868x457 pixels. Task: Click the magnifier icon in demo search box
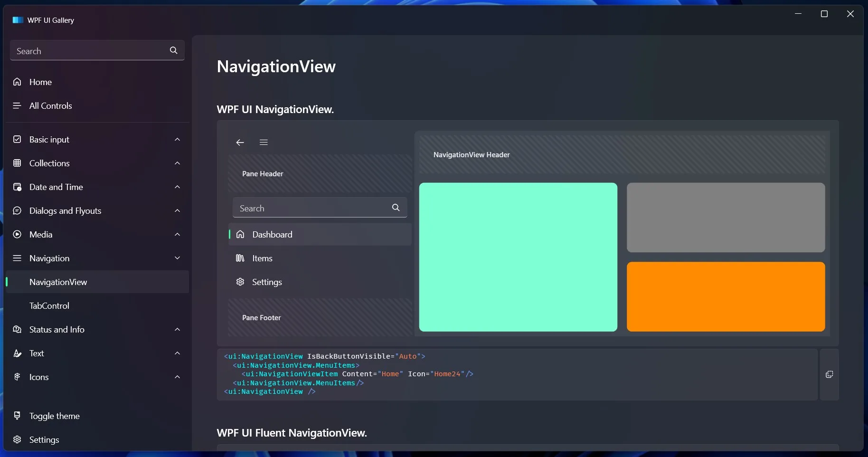(396, 208)
